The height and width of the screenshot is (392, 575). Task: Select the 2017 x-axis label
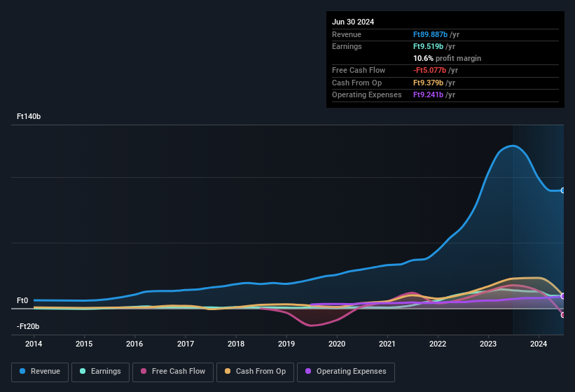pyautogui.click(x=185, y=344)
